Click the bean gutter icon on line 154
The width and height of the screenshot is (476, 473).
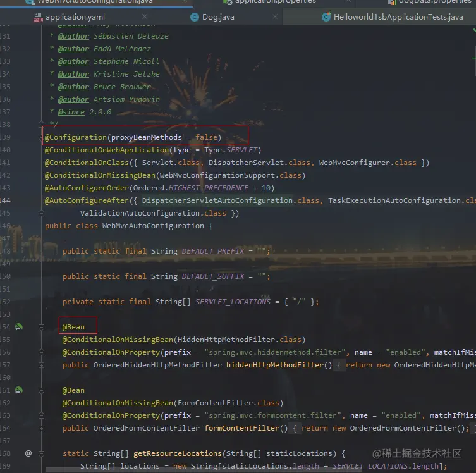[x=19, y=327]
